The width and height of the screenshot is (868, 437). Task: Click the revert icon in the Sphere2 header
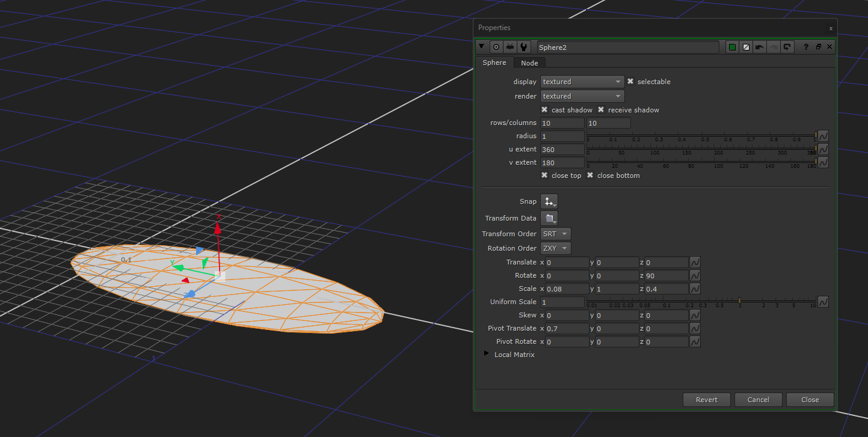[787, 47]
